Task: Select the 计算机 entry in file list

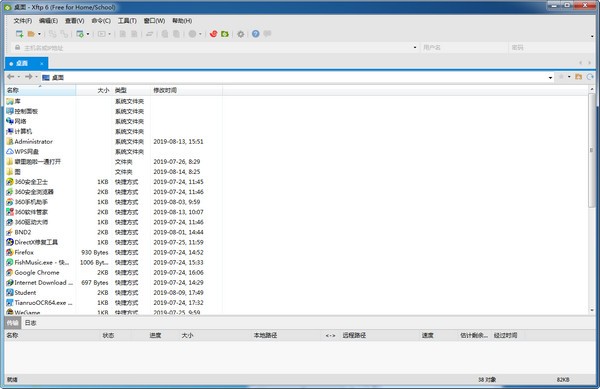Action: 23,131
